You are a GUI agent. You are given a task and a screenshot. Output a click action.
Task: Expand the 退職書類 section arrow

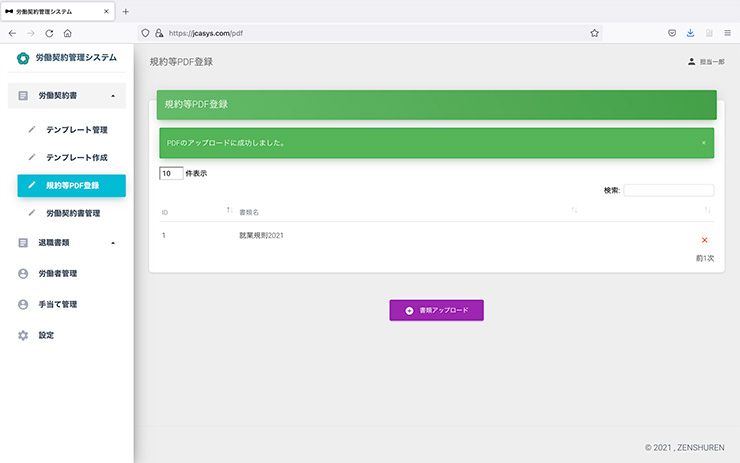click(113, 243)
